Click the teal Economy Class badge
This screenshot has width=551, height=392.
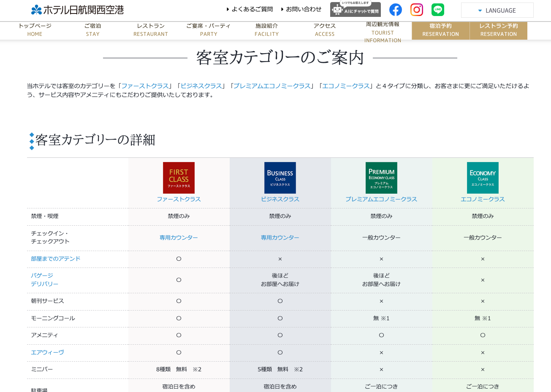click(483, 178)
